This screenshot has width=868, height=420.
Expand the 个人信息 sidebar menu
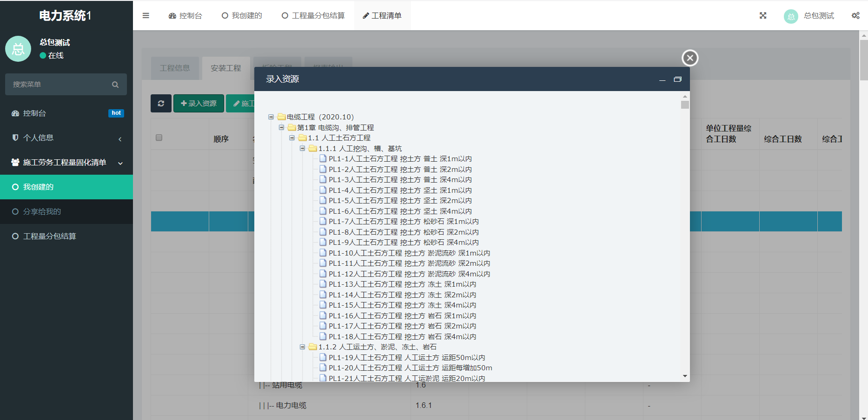coord(66,138)
